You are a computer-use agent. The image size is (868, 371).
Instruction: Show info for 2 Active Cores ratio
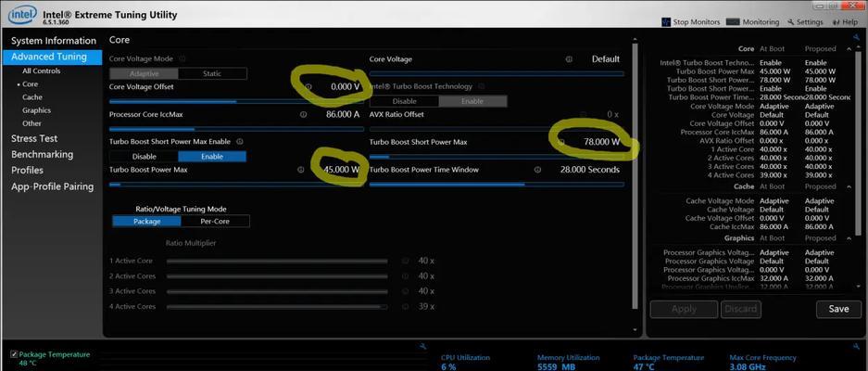point(405,276)
